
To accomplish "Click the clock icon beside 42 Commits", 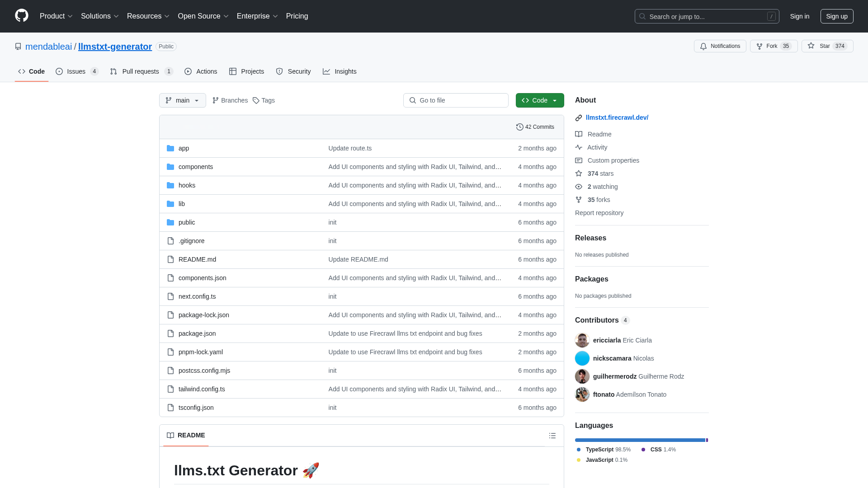I will pos(520,127).
